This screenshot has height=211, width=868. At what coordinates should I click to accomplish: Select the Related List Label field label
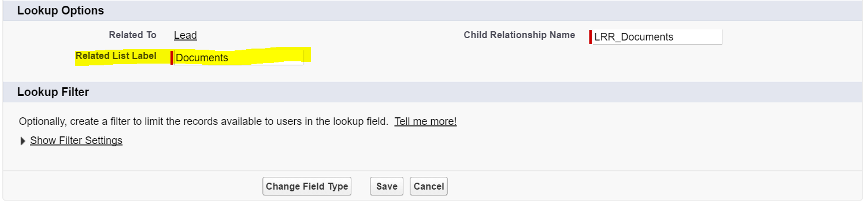pos(116,56)
